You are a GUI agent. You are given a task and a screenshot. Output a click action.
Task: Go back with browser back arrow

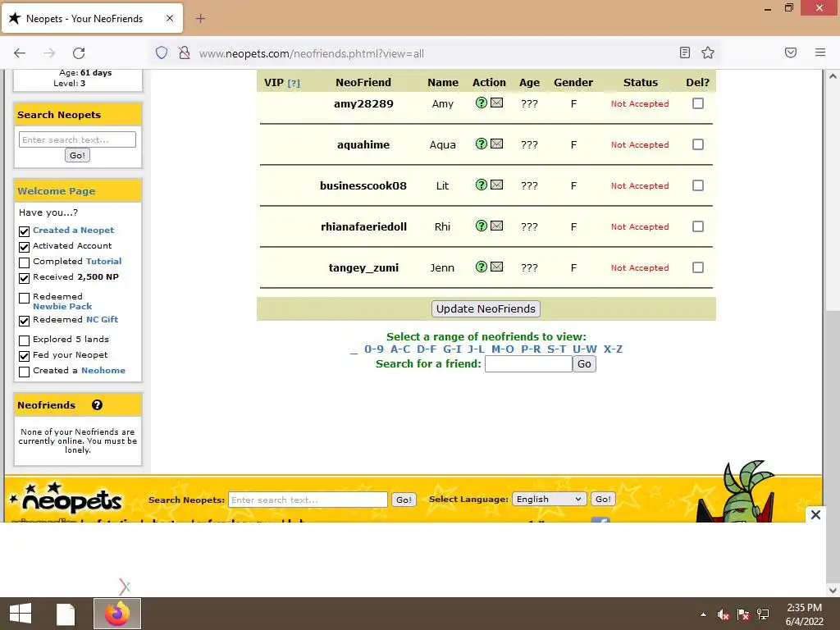(x=20, y=52)
